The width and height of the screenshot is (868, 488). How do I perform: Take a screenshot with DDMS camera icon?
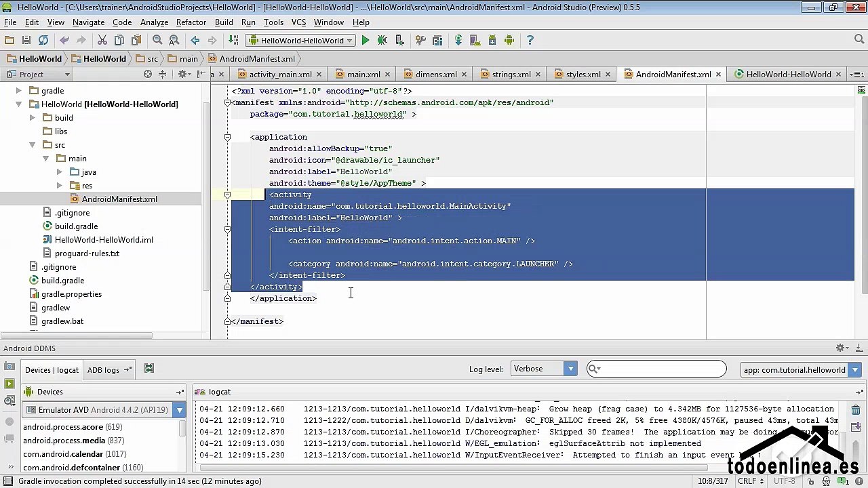click(9, 366)
